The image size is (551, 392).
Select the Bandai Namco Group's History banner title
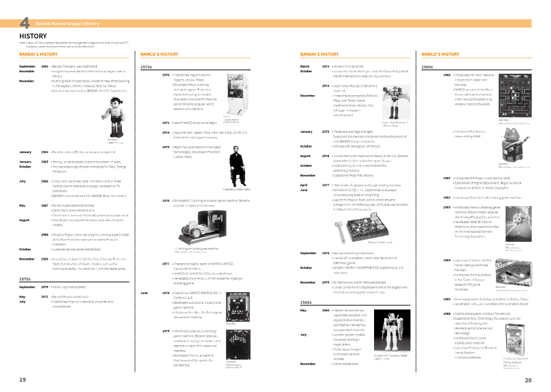[67, 23]
